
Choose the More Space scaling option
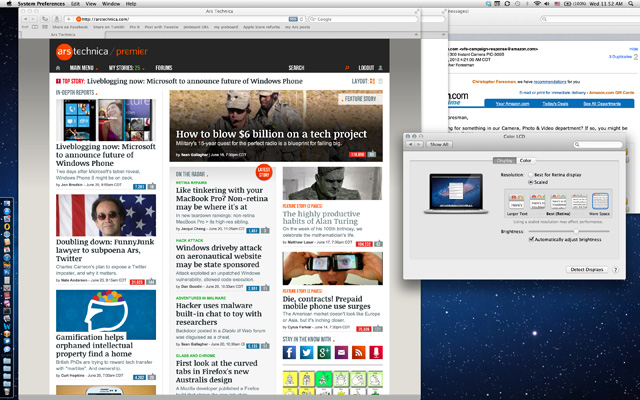pos(600,201)
